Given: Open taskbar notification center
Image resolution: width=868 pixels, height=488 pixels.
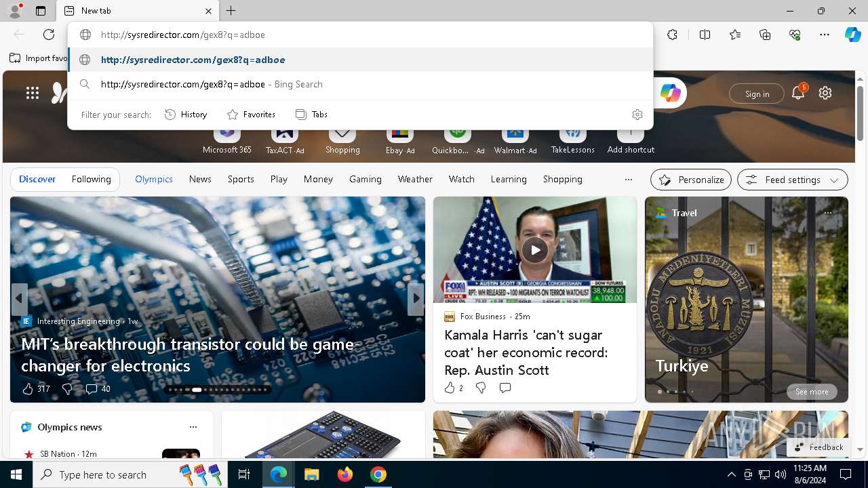Looking at the screenshot, I should pyautogui.click(x=846, y=474).
